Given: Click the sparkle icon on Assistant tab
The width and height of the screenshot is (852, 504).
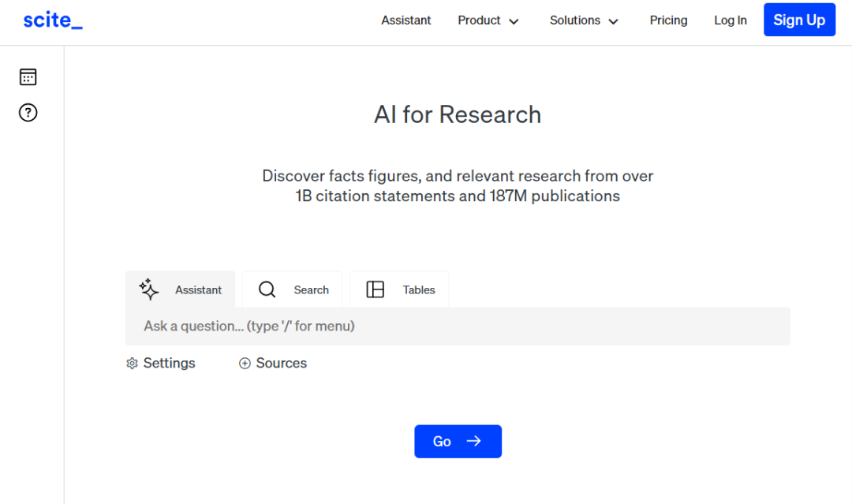Looking at the screenshot, I should [x=149, y=289].
